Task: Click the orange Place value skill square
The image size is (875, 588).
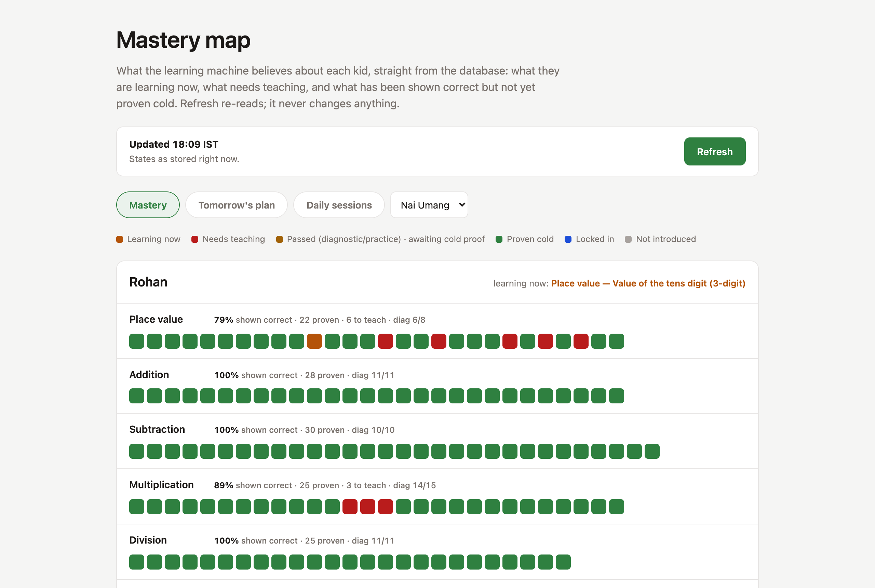Action: pos(314,341)
